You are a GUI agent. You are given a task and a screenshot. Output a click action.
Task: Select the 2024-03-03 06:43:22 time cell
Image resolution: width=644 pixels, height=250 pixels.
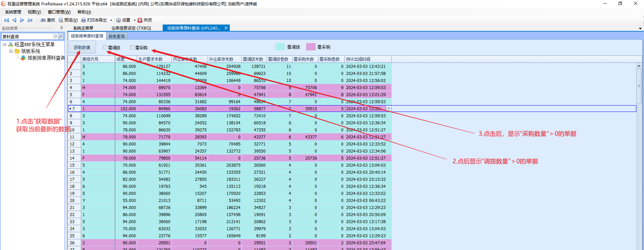point(368,201)
